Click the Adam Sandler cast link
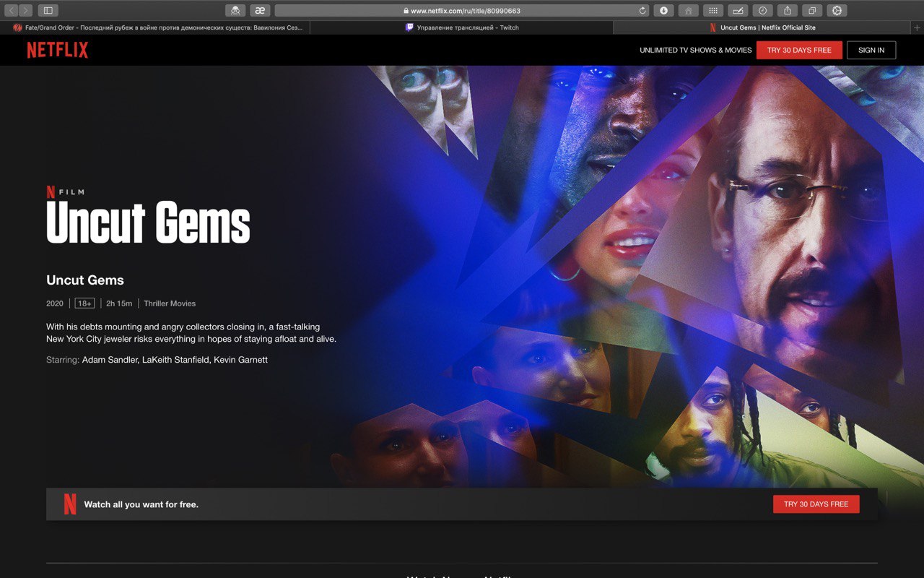The height and width of the screenshot is (578, 924). click(x=110, y=360)
